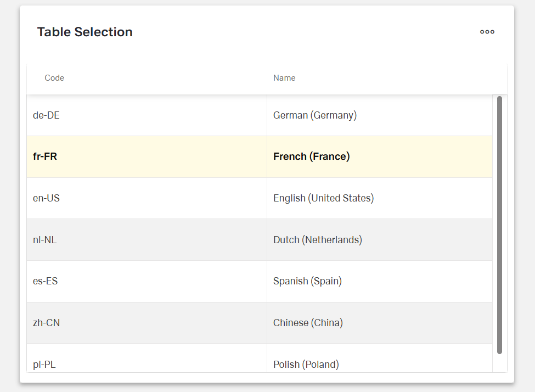Click the zh-CN code cell
Screen dimensions: 535x392
click(46, 323)
